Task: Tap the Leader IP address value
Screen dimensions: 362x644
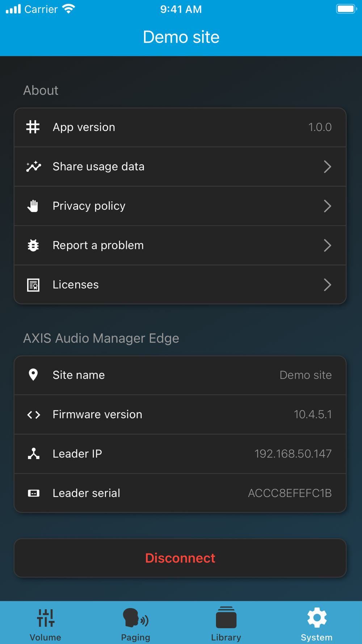Action: [293, 454]
